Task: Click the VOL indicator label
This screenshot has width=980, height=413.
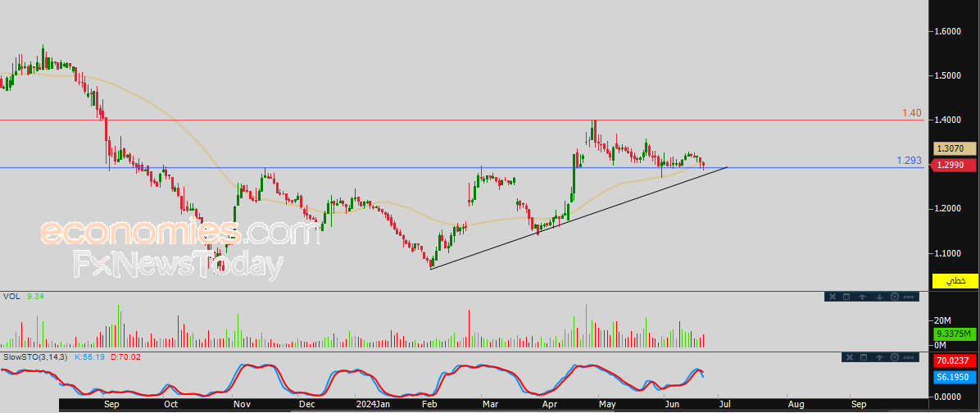Action: 11,297
